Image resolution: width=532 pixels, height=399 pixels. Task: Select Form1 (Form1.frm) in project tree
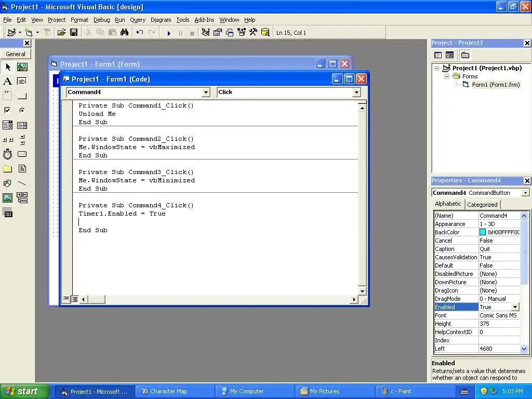(496, 85)
